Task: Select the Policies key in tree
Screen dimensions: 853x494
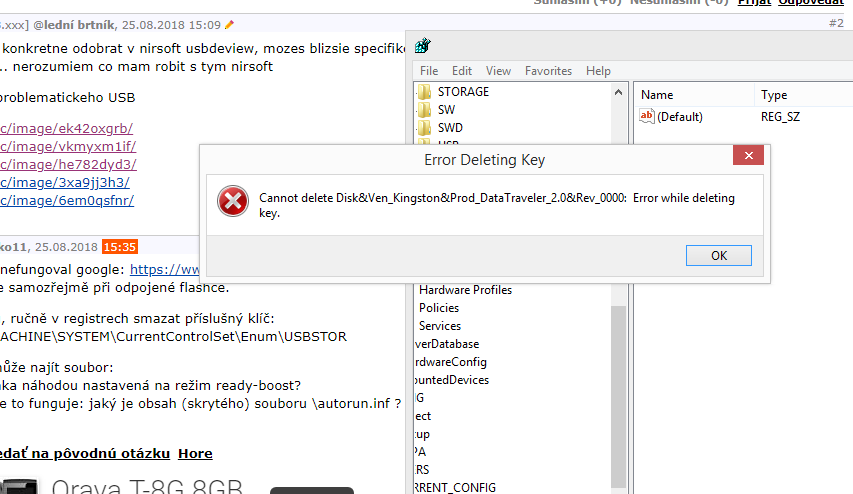Action: pos(439,308)
